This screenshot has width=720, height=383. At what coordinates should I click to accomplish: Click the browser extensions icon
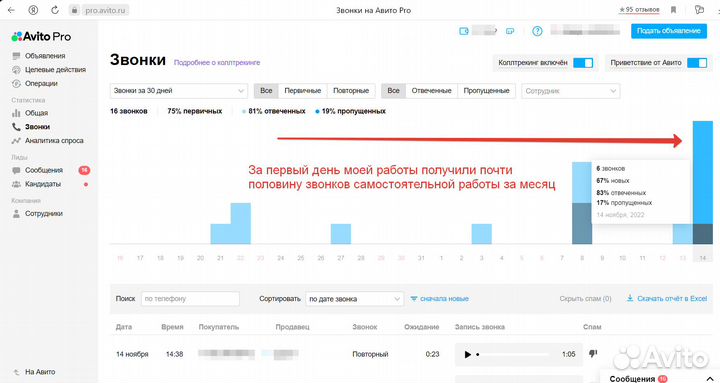click(699, 10)
